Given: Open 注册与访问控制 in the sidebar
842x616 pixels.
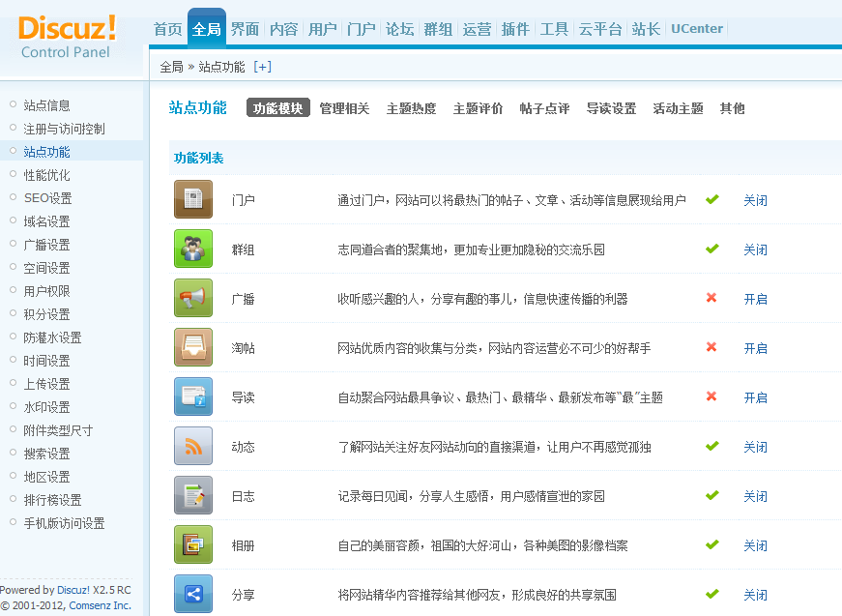Looking at the screenshot, I should tap(64, 129).
